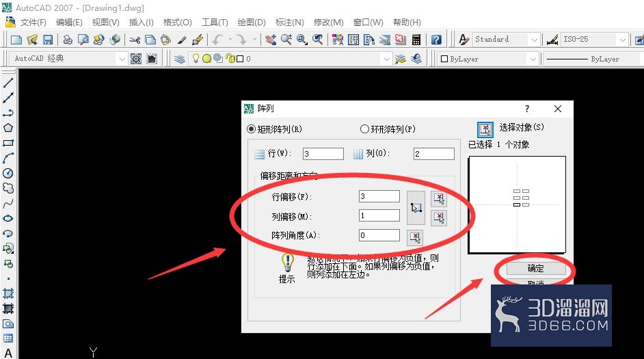This screenshot has width=644, height=359.
Task: Select the Match Properties brush icon
Action: 182,40
